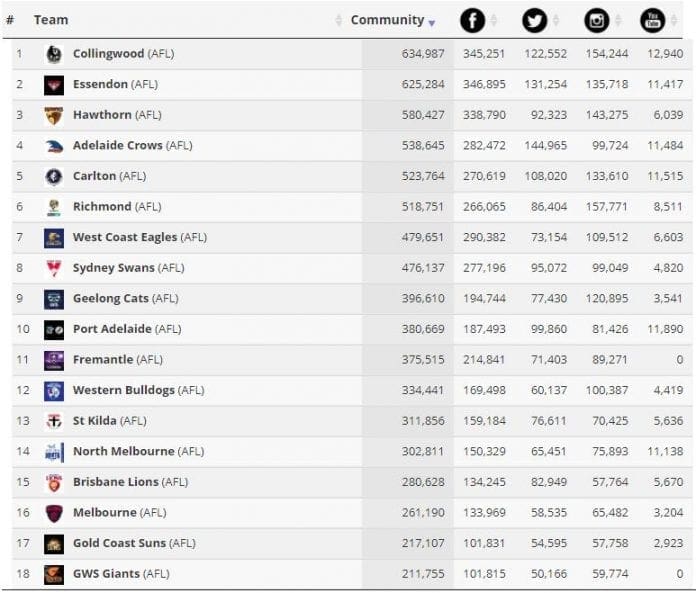
Task: Open the Port Adelaide team link
Action: 112,329
